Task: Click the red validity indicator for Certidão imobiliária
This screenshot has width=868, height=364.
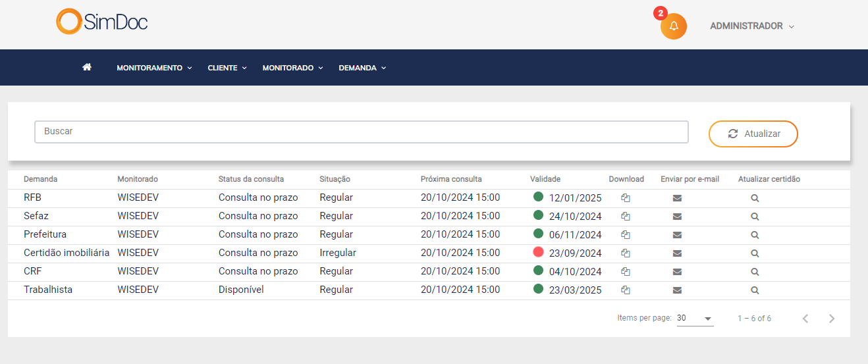Action: [x=538, y=252]
